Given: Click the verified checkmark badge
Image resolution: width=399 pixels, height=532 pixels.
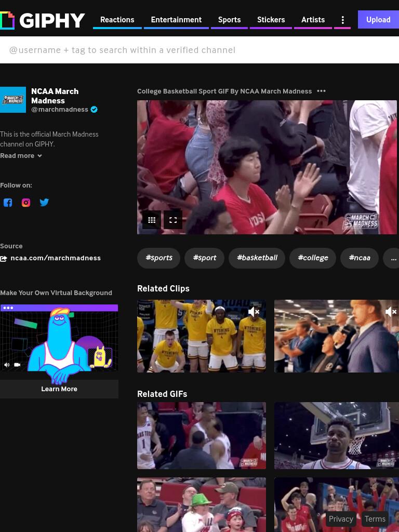Looking at the screenshot, I should 95,109.
